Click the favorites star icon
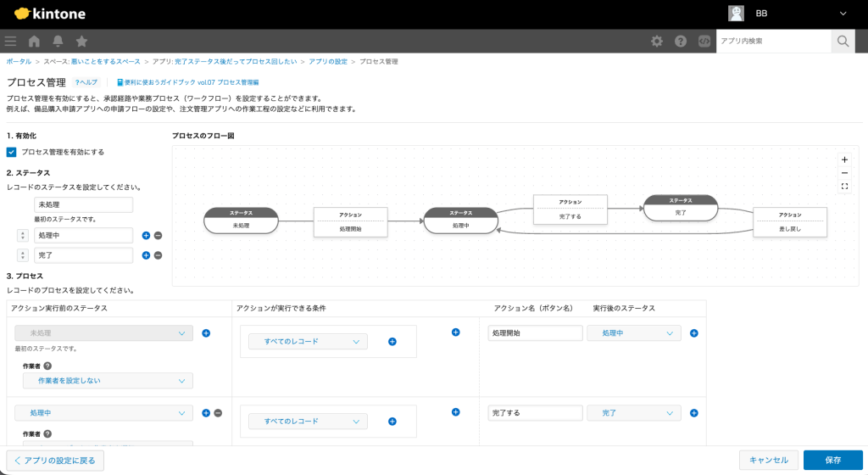This screenshot has width=868, height=475. [x=81, y=41]
